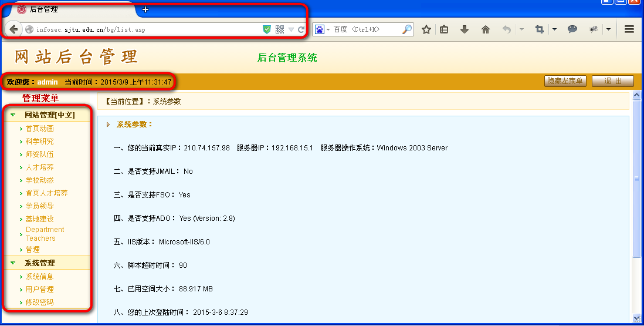Click the server IP 192.168.15.1
The height and width of the screenshot is (326, 644).
coord(292,148)
